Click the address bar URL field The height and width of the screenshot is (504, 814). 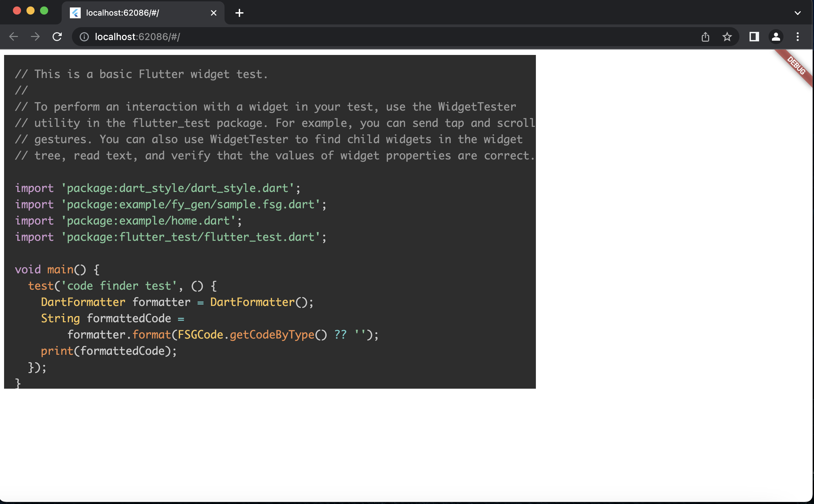[x=373, y=37]
